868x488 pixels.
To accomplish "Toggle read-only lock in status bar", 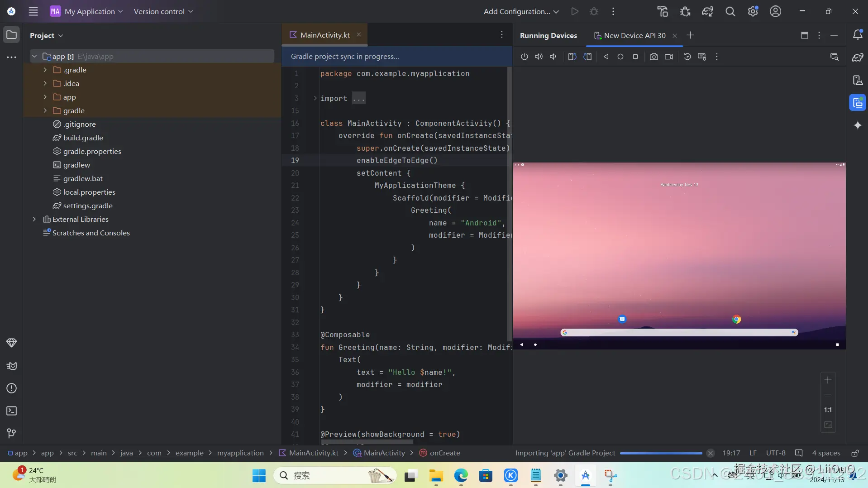I will (855, 453).
